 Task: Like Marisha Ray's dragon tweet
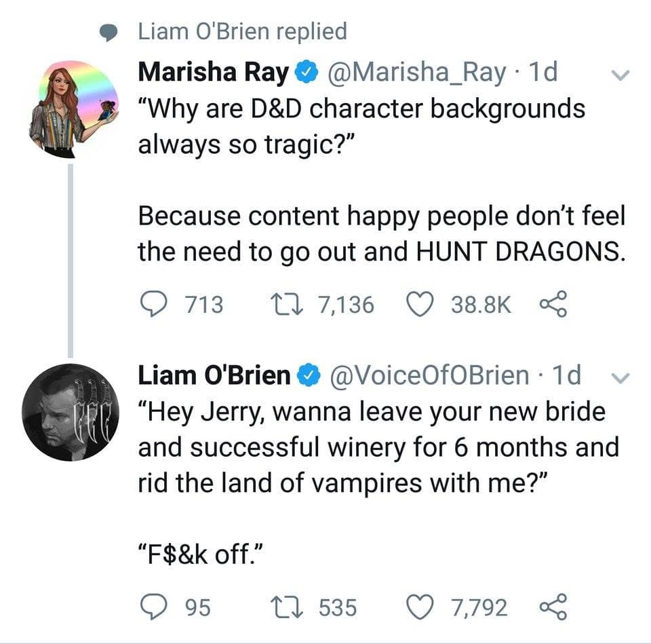tap(419, 305)
